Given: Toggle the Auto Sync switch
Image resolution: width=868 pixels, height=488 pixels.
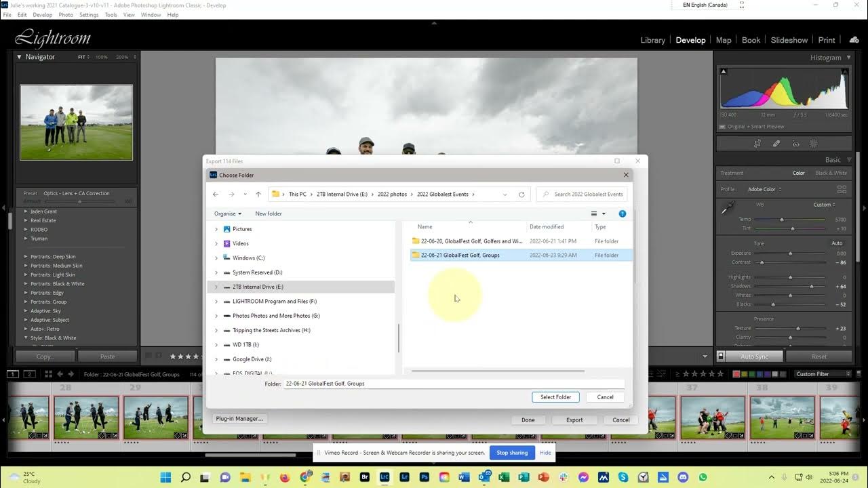Looking at the screenshot, I should (x=721, y=356).
